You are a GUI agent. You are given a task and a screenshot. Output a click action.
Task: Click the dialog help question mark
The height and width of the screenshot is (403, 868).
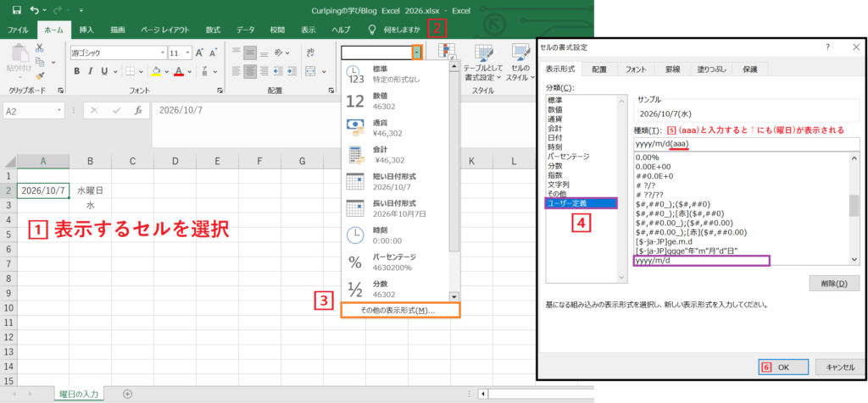pos(827,47)
